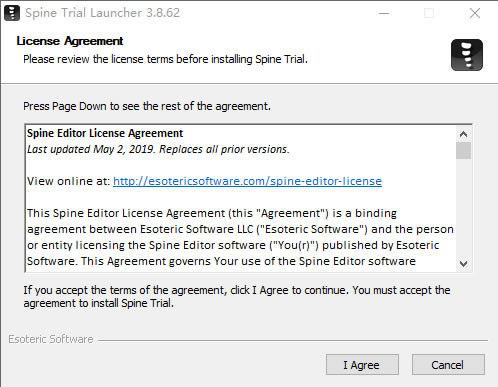The height and width of the screenshot is (387, 498).
Task: Click the License Agreement header title
Action: [70, 41]
